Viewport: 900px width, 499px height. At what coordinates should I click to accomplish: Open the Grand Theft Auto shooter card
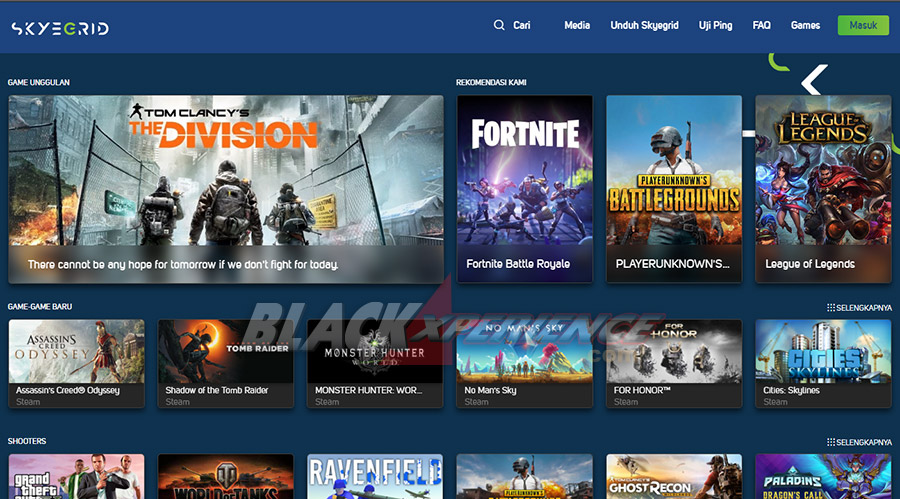[76, 477]
